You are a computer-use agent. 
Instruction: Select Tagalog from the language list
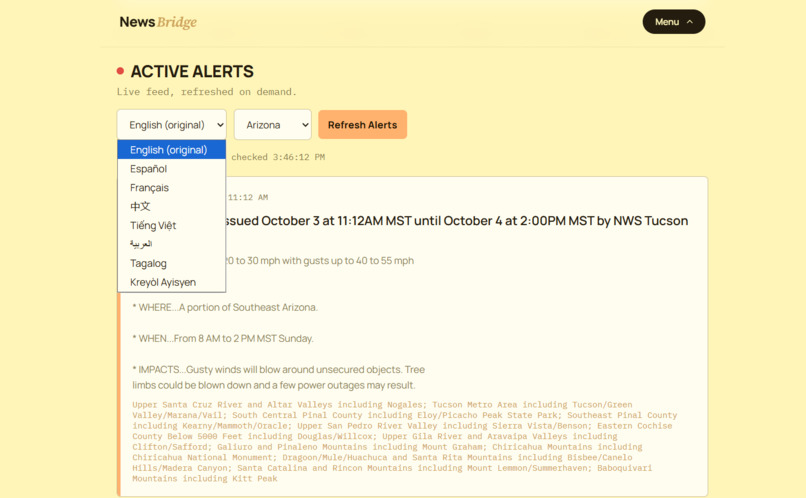click(x=172, y=263)
